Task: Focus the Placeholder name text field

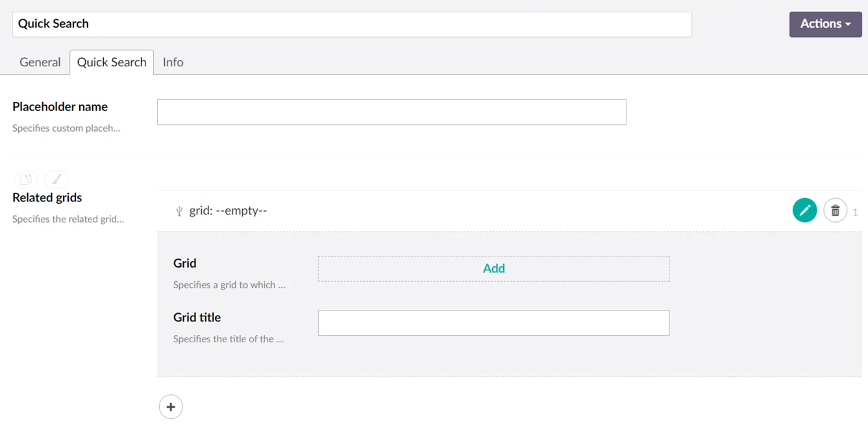Action: (x=391, y=112)
